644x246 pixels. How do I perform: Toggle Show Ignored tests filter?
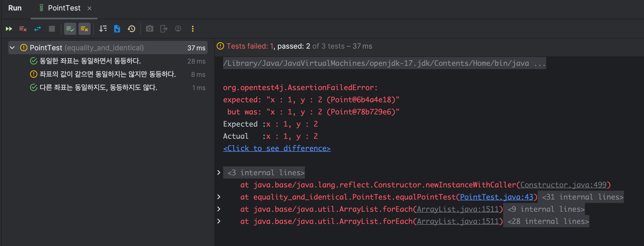pyautogui.click(x=85, y=29)
